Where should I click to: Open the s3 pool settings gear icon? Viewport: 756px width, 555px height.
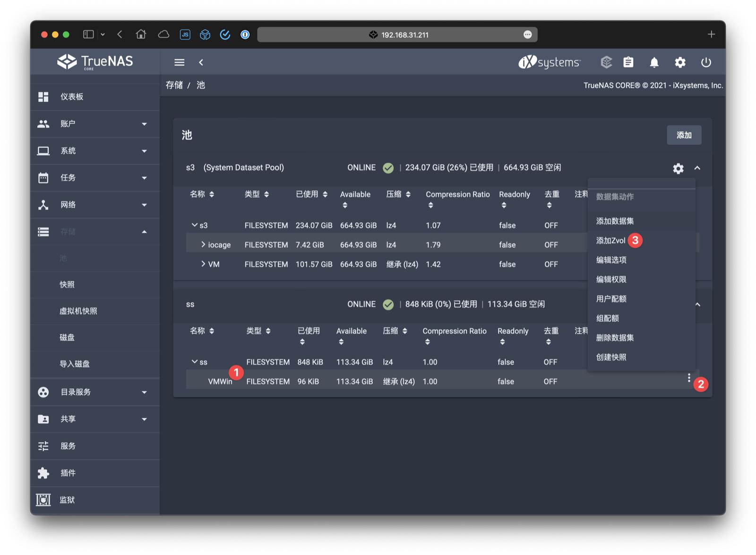coord(678,168)
